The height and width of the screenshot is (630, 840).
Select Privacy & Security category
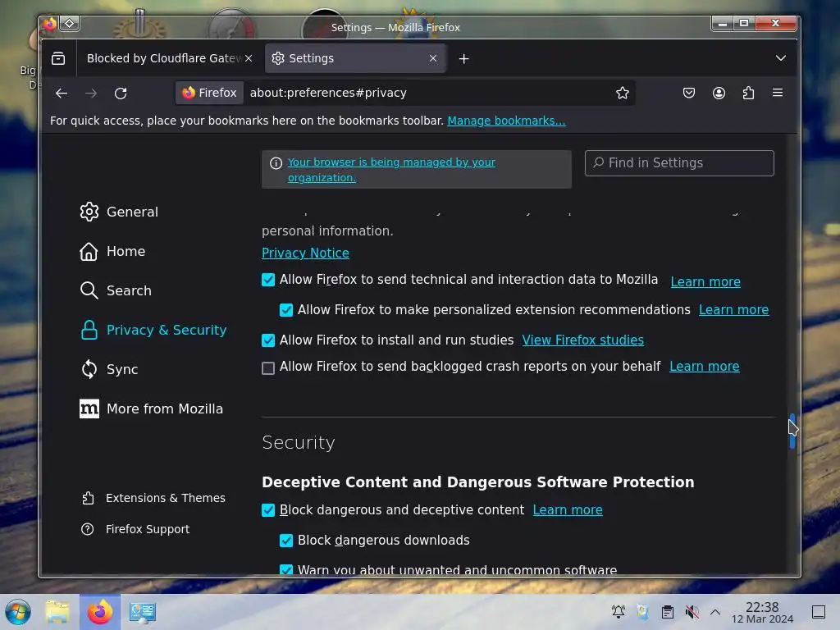point(153,330)
